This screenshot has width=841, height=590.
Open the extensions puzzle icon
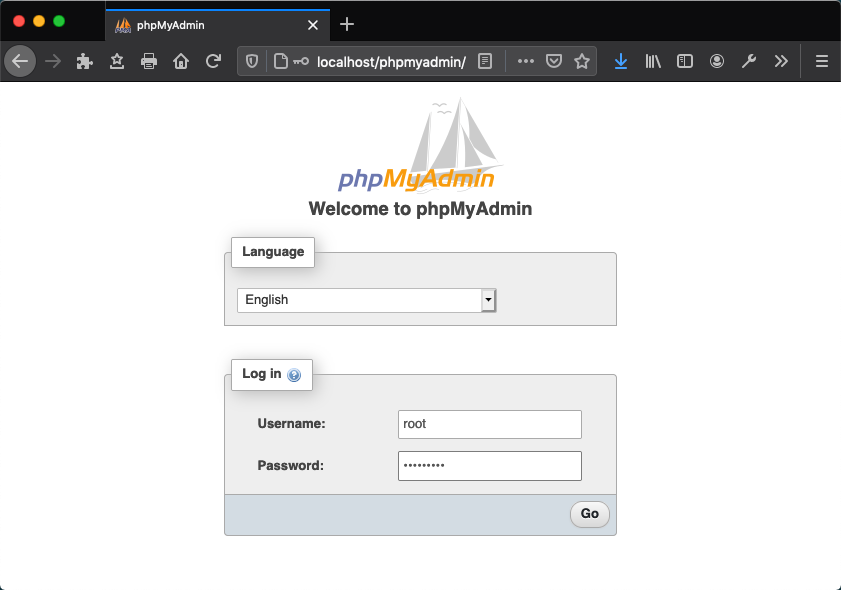click(84, 61)
